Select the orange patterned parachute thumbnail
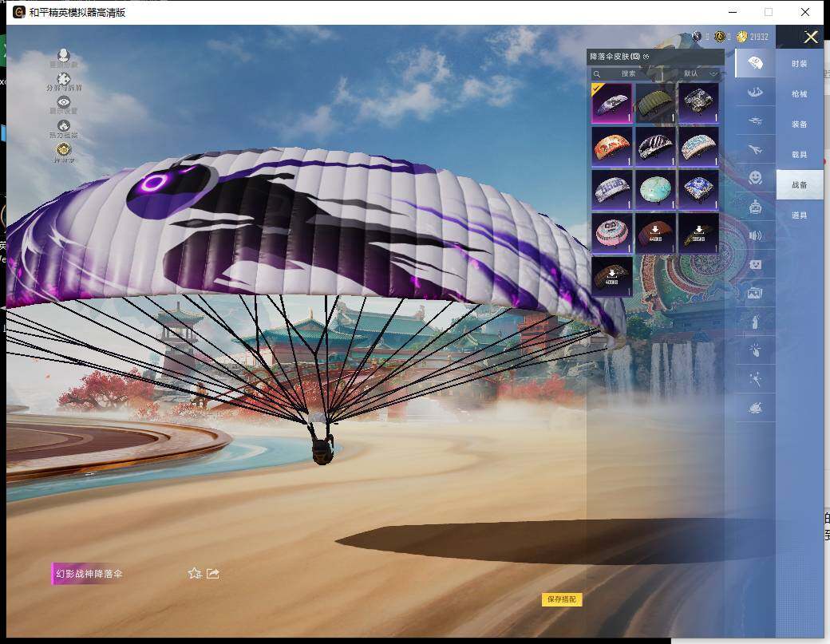Viewport: 830px width, 644px height. click(x=612, y=145)
